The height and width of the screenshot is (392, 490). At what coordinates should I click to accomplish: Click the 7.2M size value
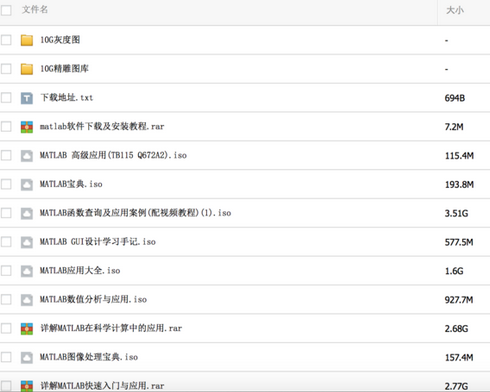click(454, 127)
